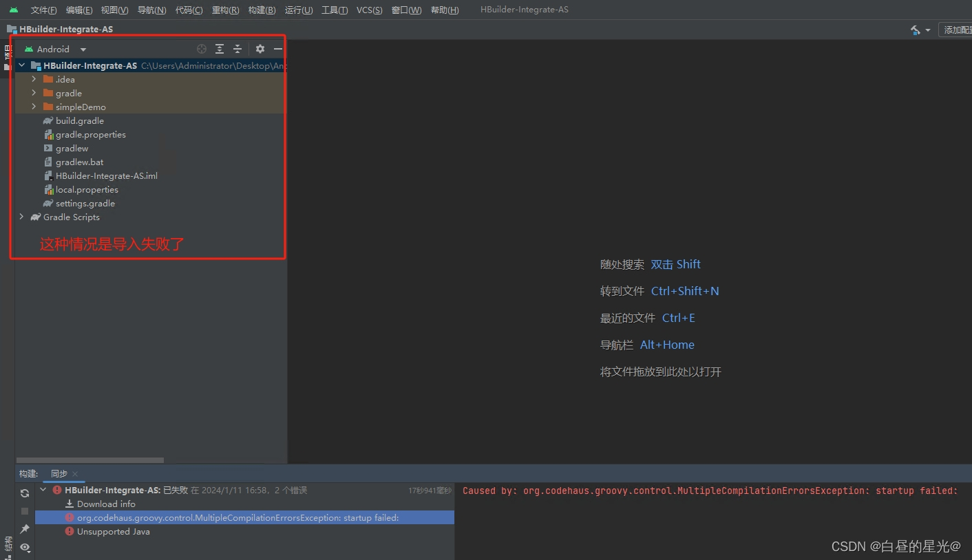Select the gradle.properties file
Viewport: 972px width, 560px height.
tap(90, 134)
